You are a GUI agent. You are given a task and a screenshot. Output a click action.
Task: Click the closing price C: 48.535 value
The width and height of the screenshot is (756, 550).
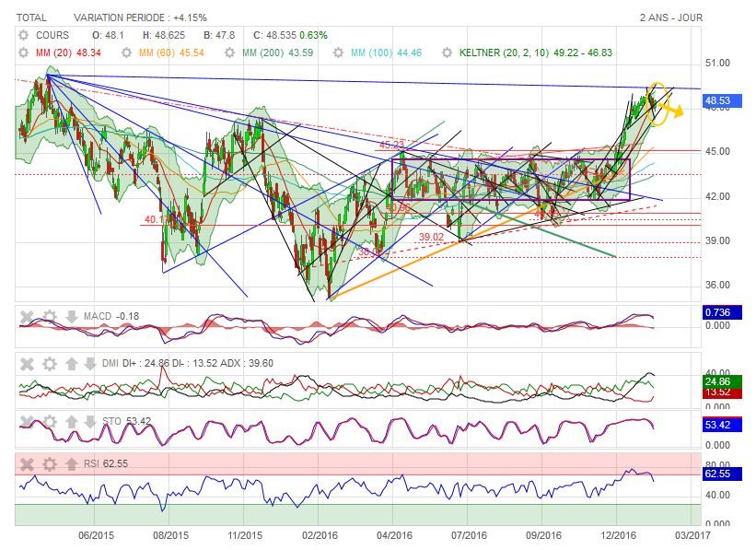(274, 35)
